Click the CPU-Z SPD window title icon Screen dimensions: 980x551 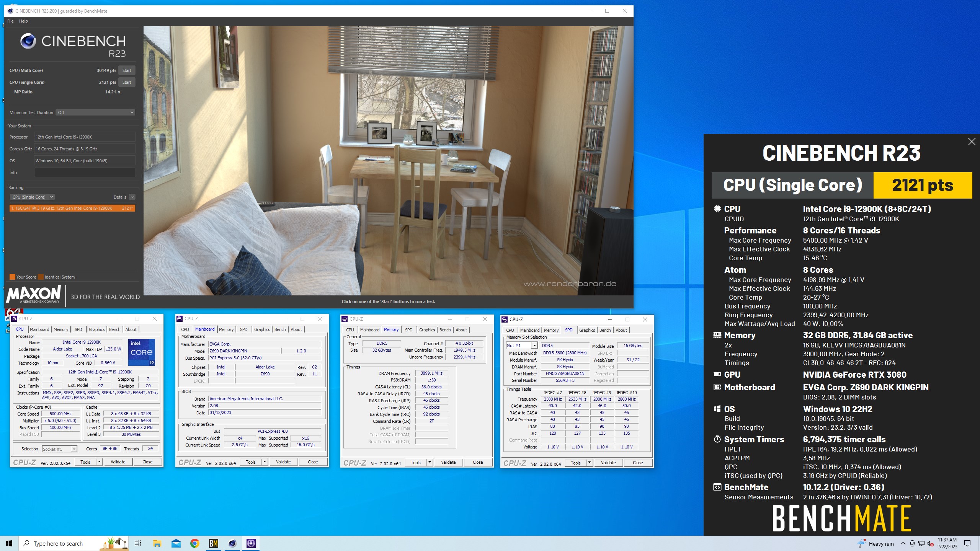pyautogui.click(x=505, y=320)
